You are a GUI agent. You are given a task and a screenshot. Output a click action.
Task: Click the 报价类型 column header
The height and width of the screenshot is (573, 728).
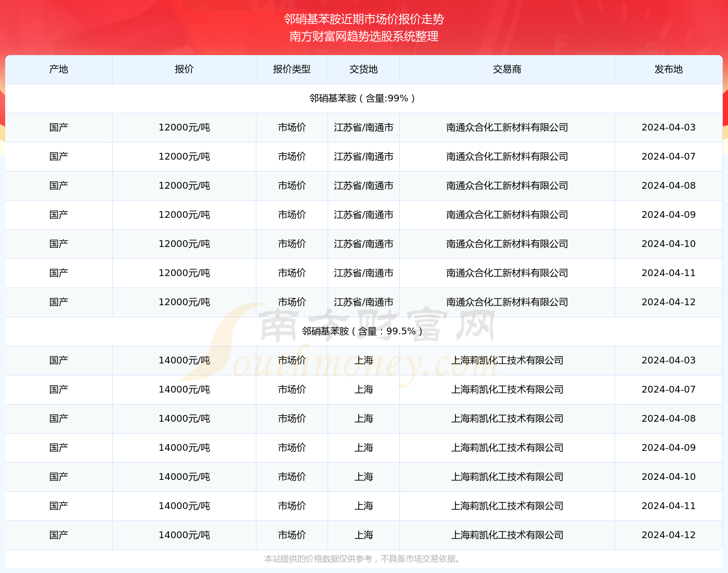pos(292,69)
